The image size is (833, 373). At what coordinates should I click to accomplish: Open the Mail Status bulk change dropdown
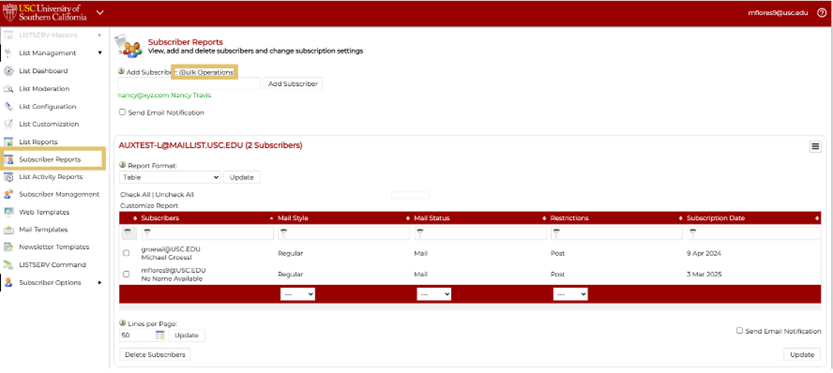click(434, 294)
